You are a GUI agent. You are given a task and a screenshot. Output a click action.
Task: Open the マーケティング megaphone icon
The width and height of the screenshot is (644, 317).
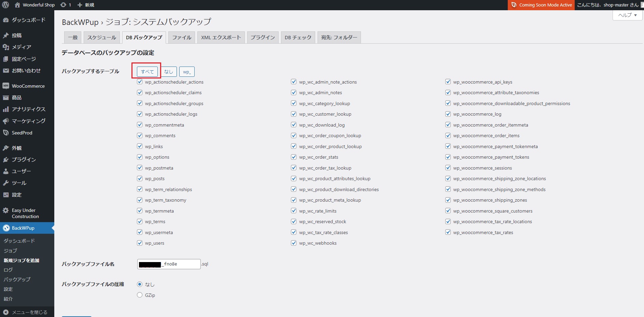click(x=6, y=121)
